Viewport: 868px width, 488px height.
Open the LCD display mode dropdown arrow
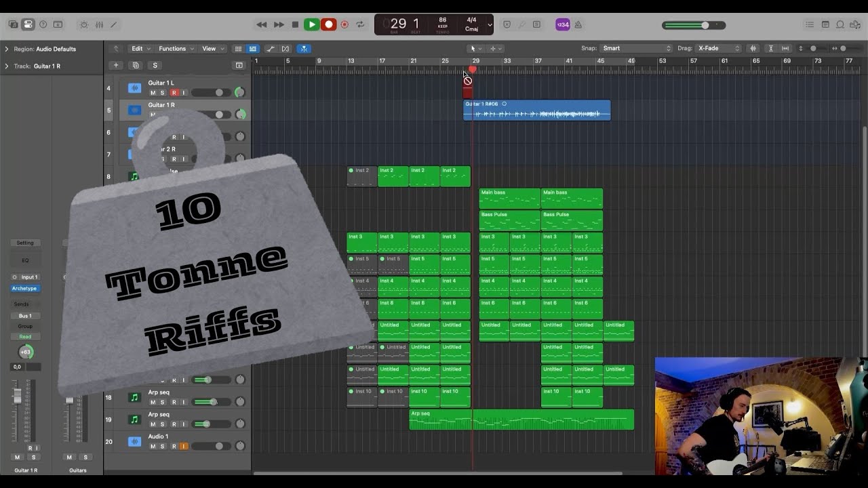[490, 25]
